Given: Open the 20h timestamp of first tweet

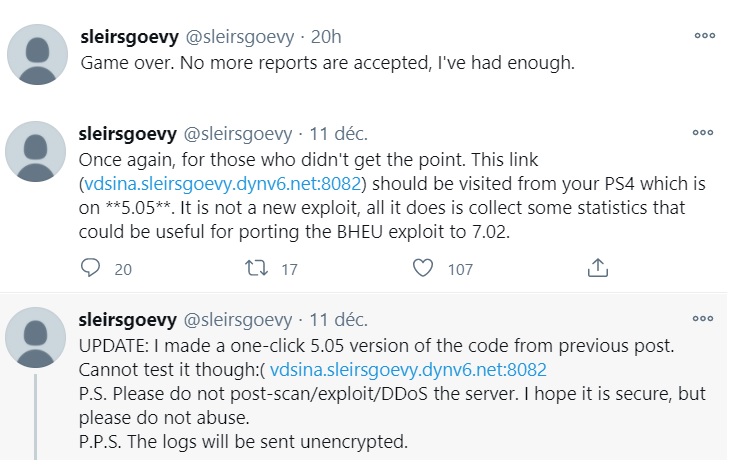Looking at the screenshot, I should click(326, 37).
